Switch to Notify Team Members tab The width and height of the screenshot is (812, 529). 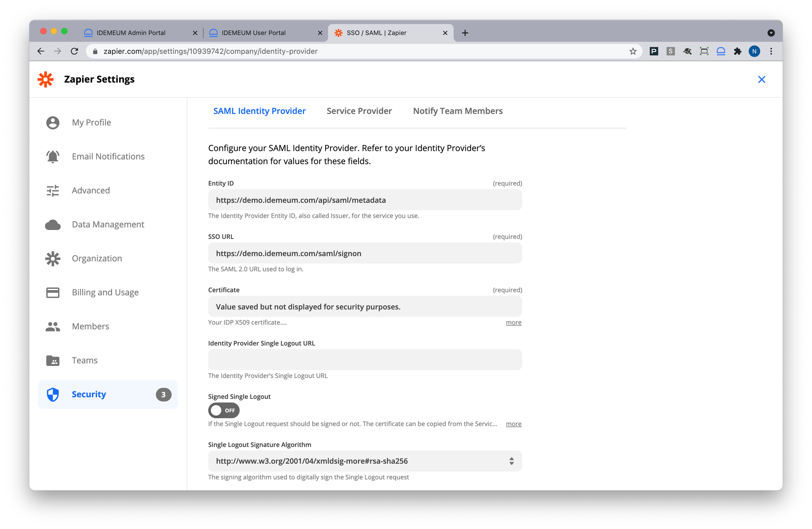tap(458, 111)
